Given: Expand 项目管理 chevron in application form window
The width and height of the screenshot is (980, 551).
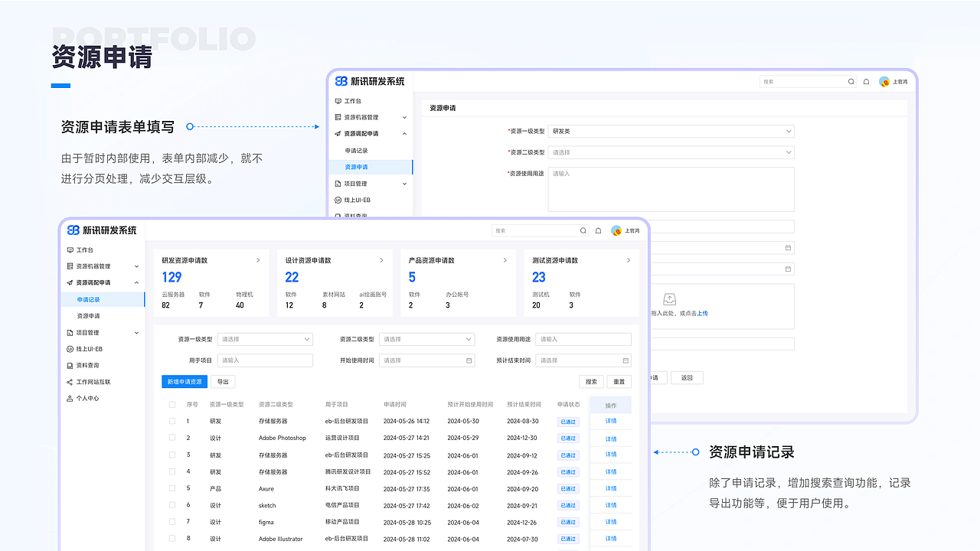Looking at the screenshot, I should (404, 184).
